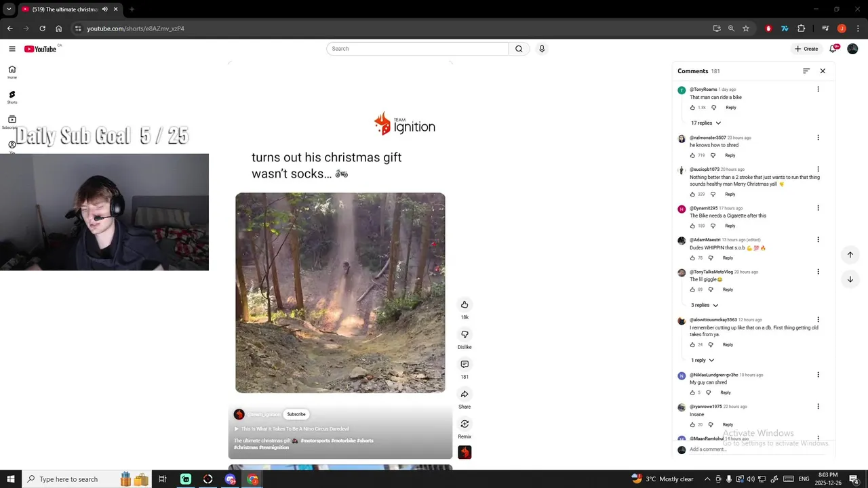This screenshot has height=488, width=868.
Task: Open the notifications bell
Action: click(x=833, y=49)
